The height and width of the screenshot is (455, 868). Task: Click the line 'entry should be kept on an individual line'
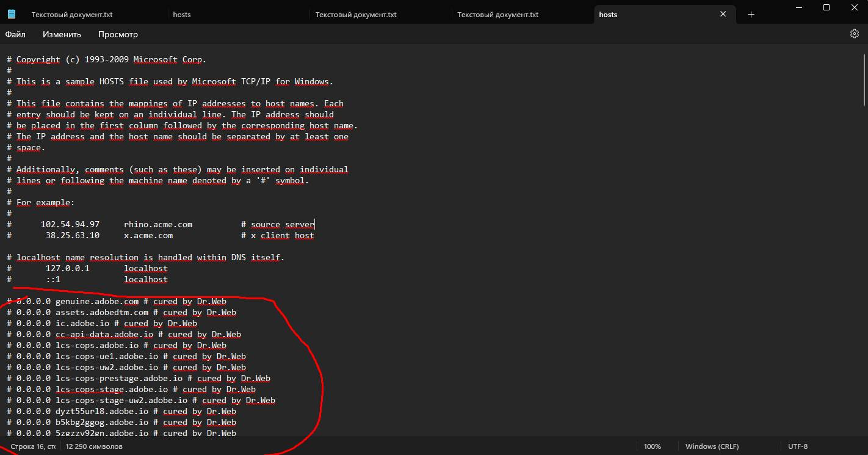pos(170,114)
